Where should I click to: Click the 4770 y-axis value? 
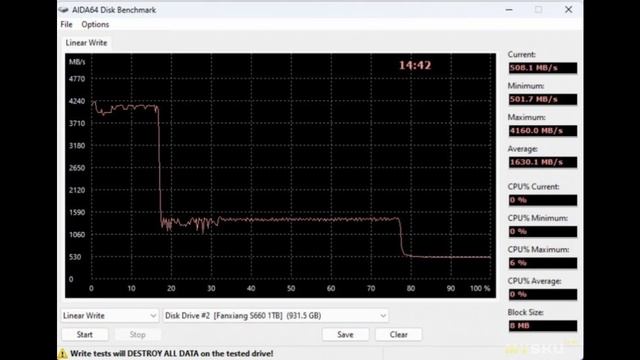77,79
